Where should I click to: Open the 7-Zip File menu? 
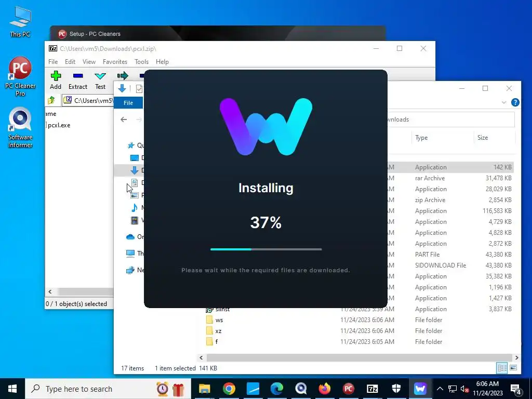(53, 62)
